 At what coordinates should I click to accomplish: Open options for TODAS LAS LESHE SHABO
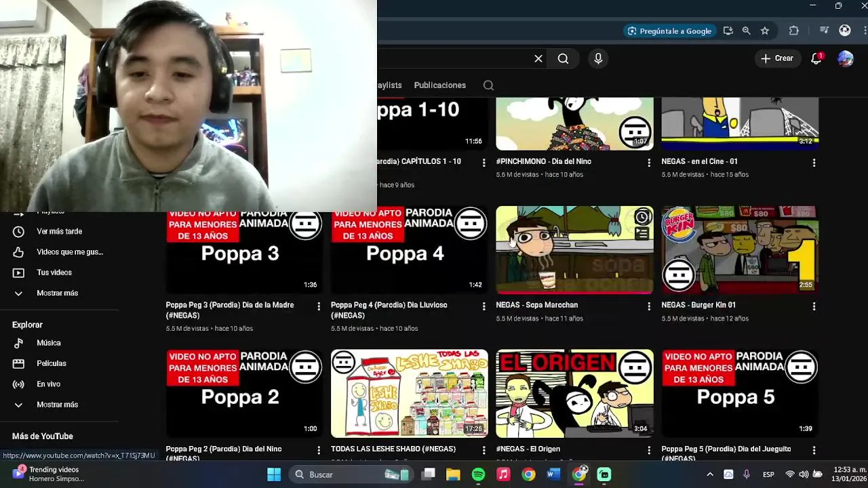click(484, 450)
